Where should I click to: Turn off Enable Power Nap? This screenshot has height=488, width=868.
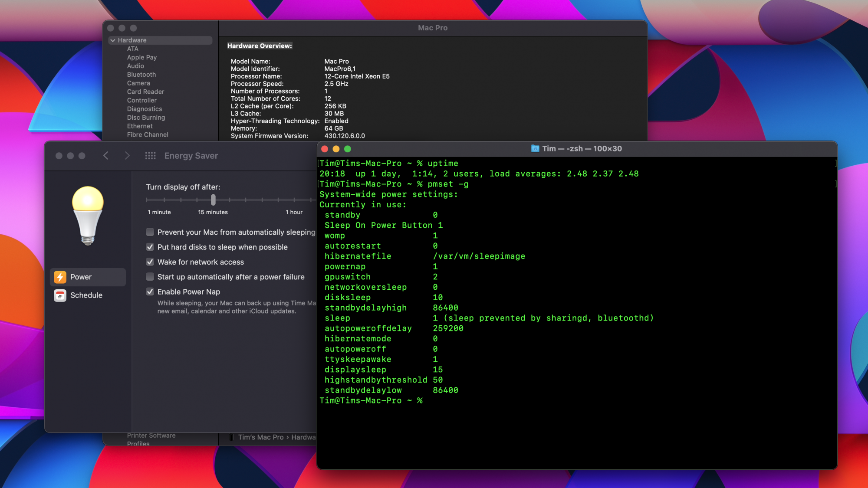click(x=150, y=292)
